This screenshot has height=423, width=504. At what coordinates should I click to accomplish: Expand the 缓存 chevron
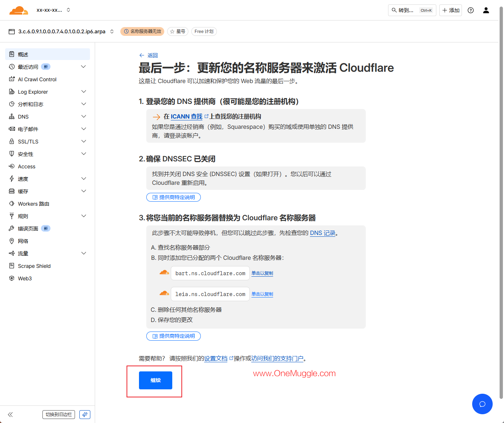[84, 191]
